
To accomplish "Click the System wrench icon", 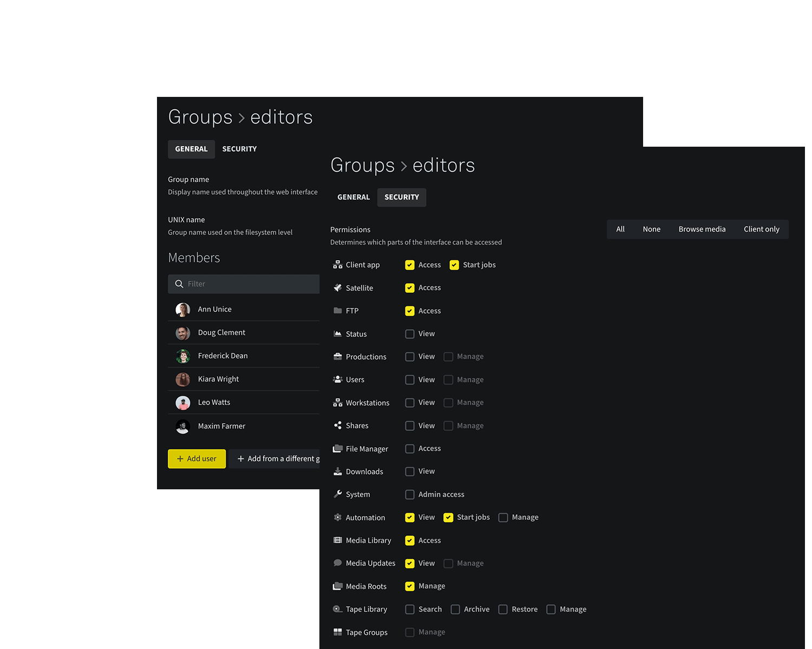I will pyautogui.click(x=338, y=494).
